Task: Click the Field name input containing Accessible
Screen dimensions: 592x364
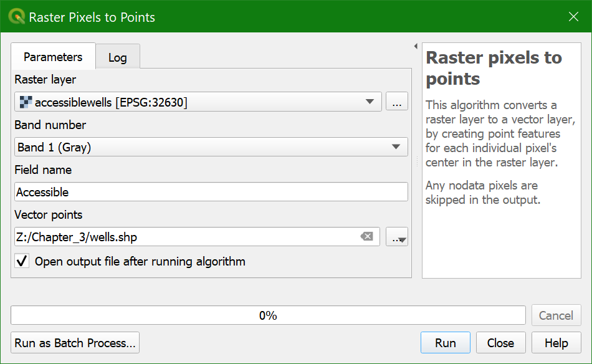Action: [211, 192]
